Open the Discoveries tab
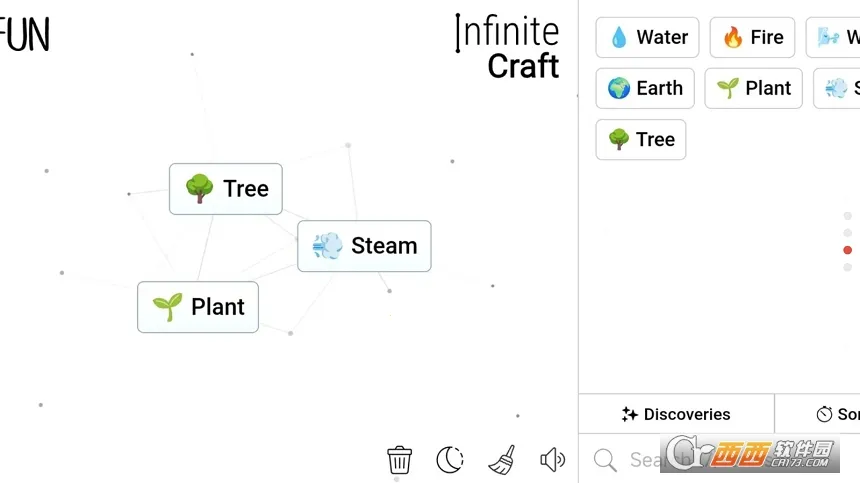The image size is (860, 483). tap(676, 414)
